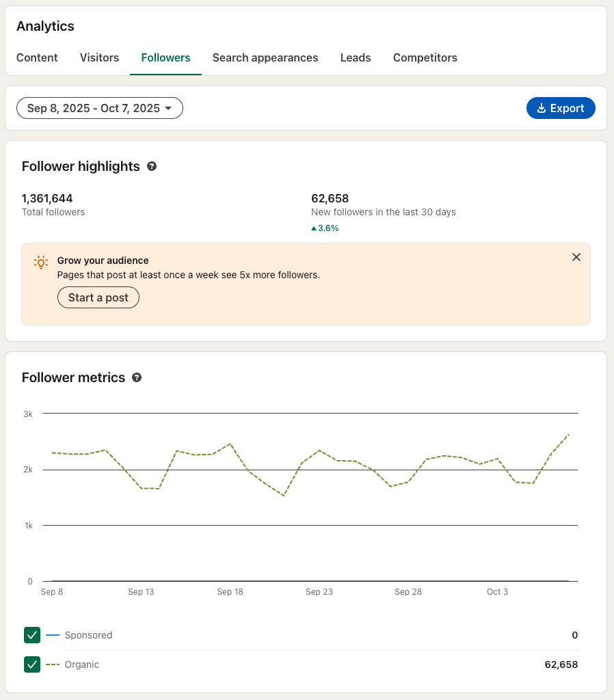Click the Start a post button
This screenshot has width=614, height=700.
98,297
